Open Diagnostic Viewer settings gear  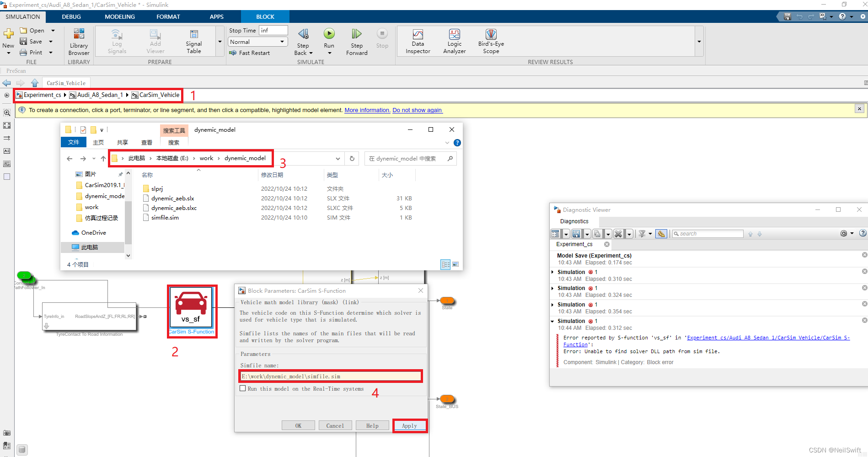coord(844,233)
